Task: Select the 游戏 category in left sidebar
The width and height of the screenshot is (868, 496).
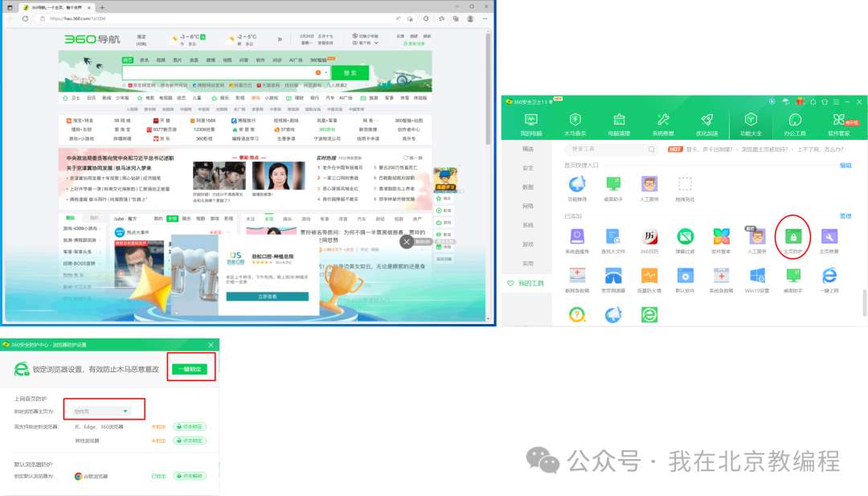Action: coord(527,244)
